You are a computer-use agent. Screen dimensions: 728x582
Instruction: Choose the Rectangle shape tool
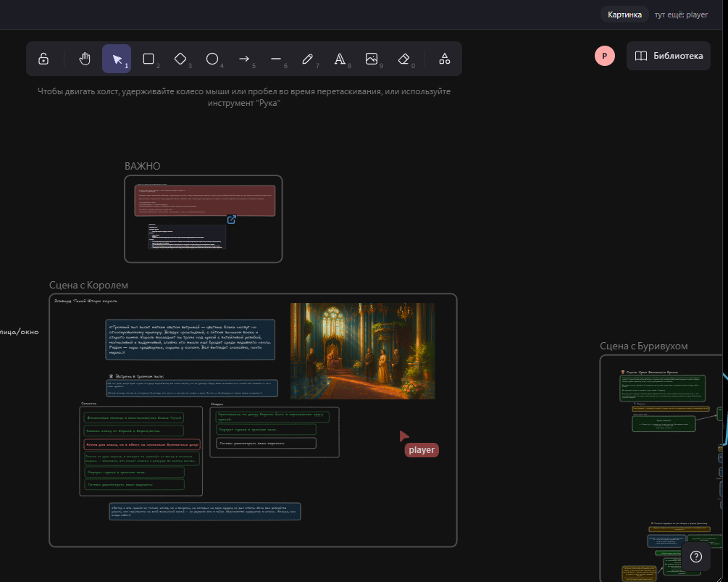[148, 59]
